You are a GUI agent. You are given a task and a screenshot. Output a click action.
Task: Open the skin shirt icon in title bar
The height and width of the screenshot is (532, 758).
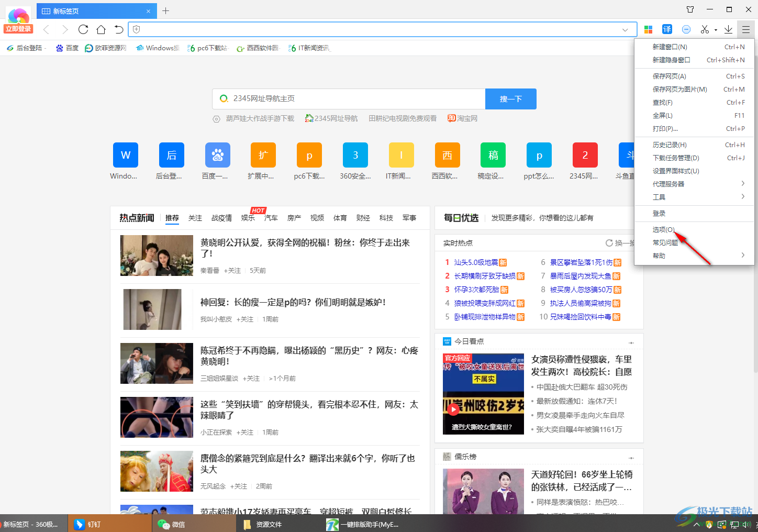[x=690, y=9]
